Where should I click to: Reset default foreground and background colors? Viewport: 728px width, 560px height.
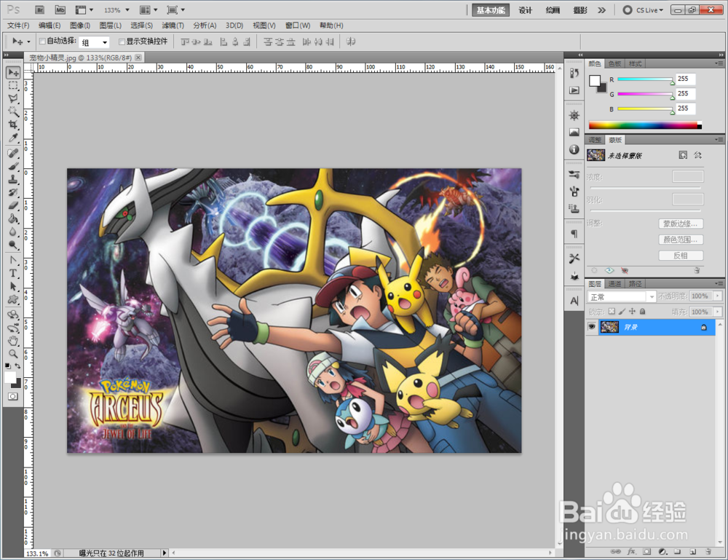8,366
